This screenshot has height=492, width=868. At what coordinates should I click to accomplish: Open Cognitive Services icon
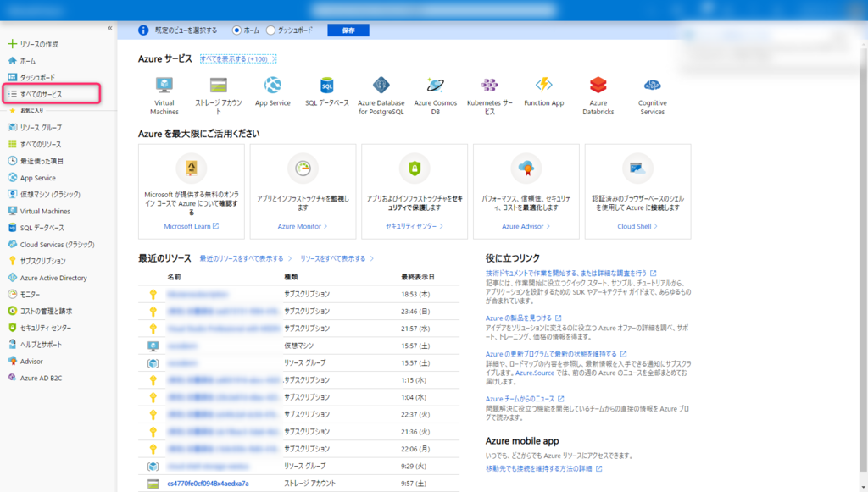click(652, 86)
